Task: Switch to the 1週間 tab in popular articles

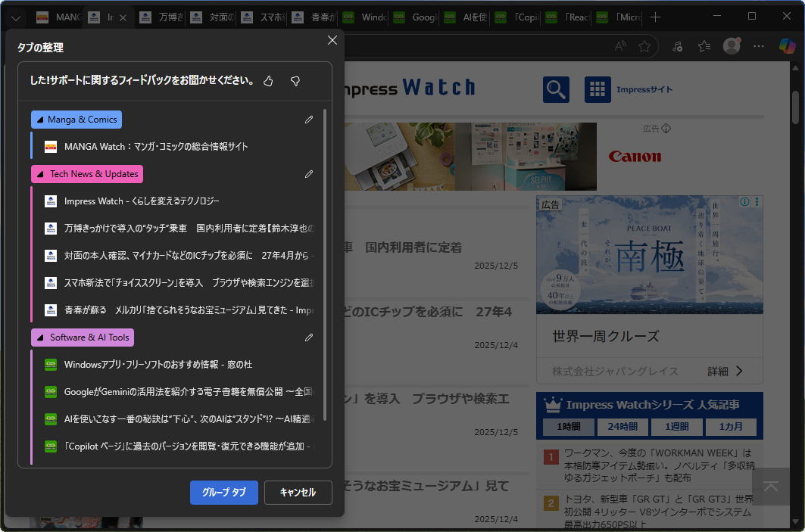Action: 676,426
